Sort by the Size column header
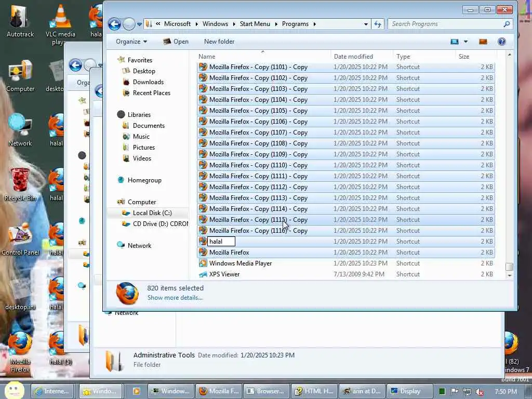This screenshot has height=399, width=532. 476,56
